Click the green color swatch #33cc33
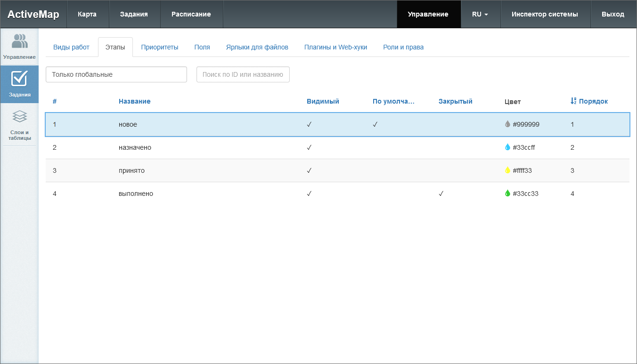The image size is (637, 364). 507,194
